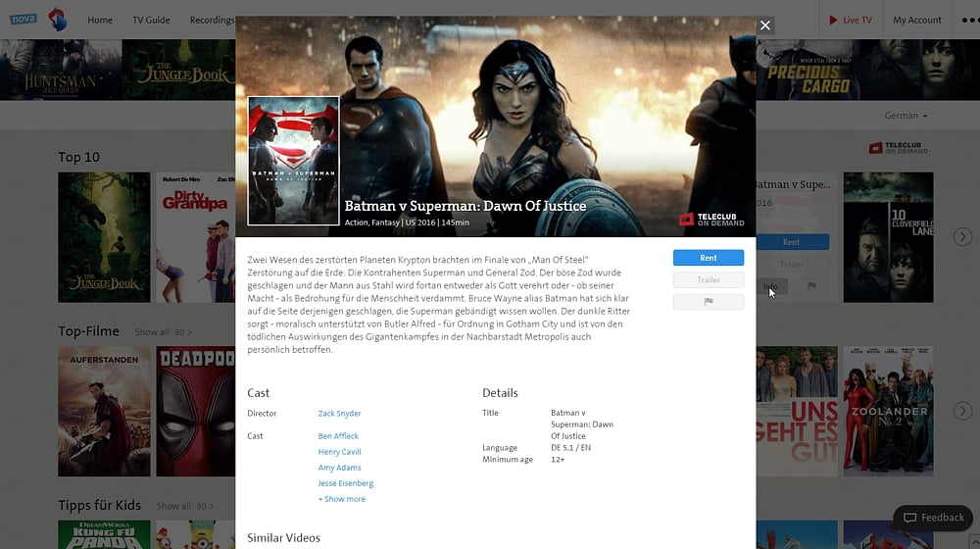Open cast member Henry Cavill's link
980x549 pixels.
coord(339,452)
